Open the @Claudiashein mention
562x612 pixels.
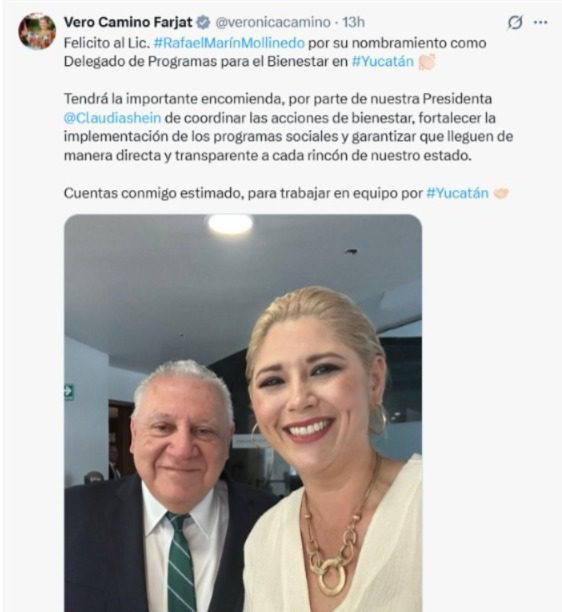point(112,118)
